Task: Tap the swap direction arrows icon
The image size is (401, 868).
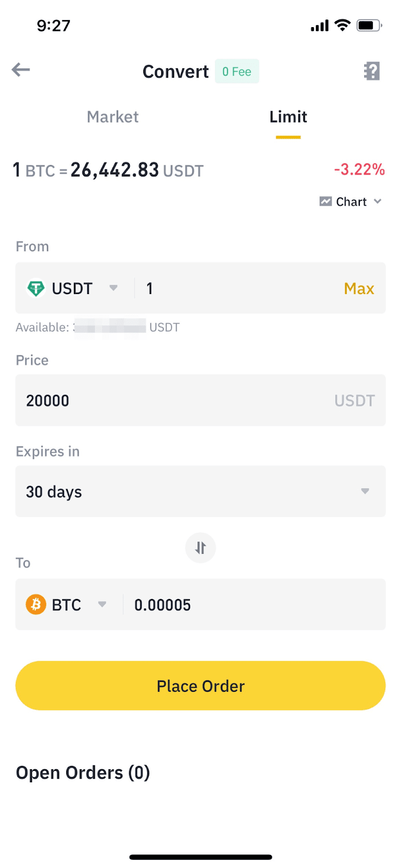Action: point(200,548)
